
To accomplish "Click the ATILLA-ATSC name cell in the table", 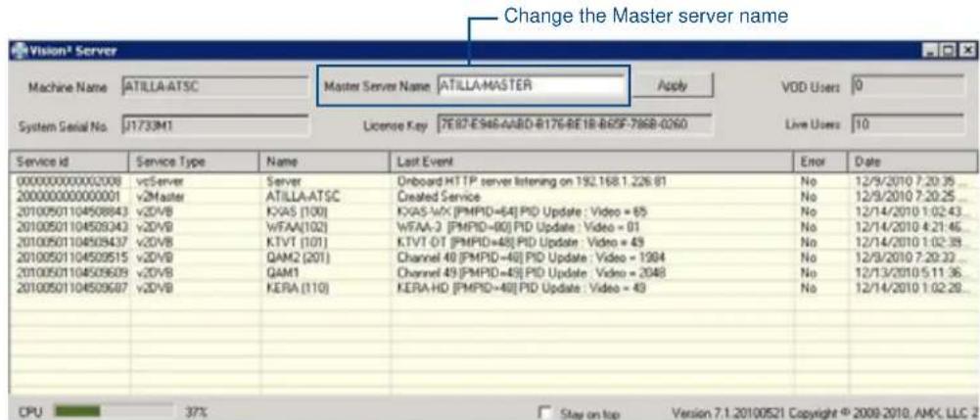I will pos(303,196).
